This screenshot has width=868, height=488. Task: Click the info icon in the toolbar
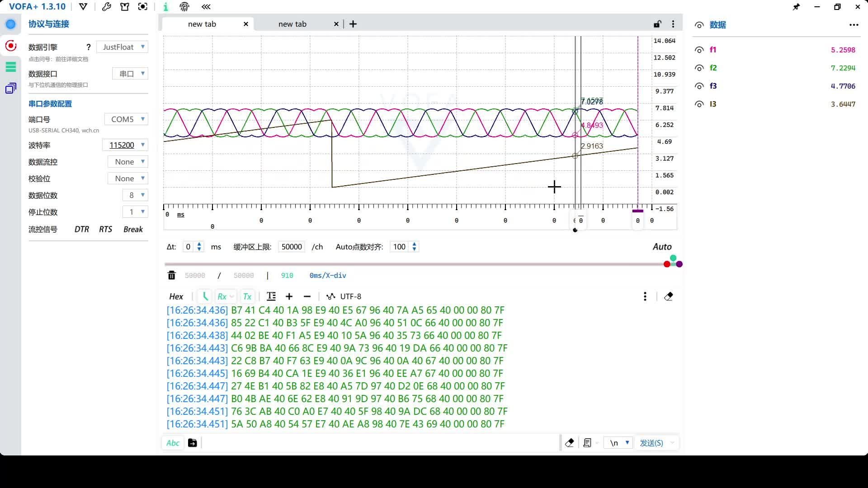click(x=165, y=7)
